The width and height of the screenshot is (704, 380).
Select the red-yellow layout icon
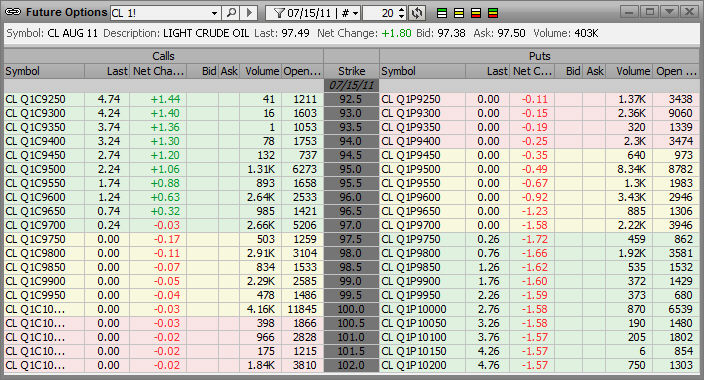476,13
